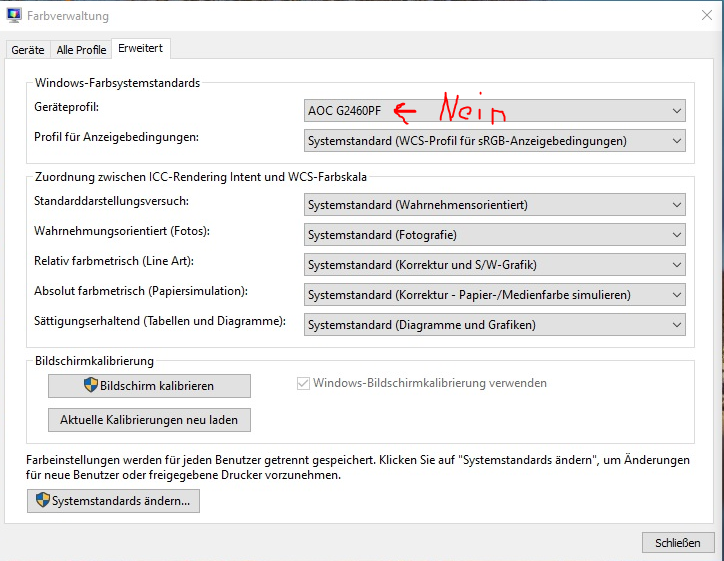This screenshot has width=724, height=561.
Task: Expand the Profil für Anzeigebedingungen dropdown
Action: click(495, 141)
